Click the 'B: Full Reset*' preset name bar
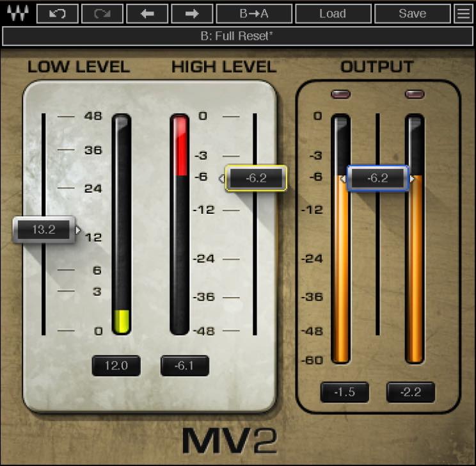The width and height of the screenshot is (476, 466). 237,36
